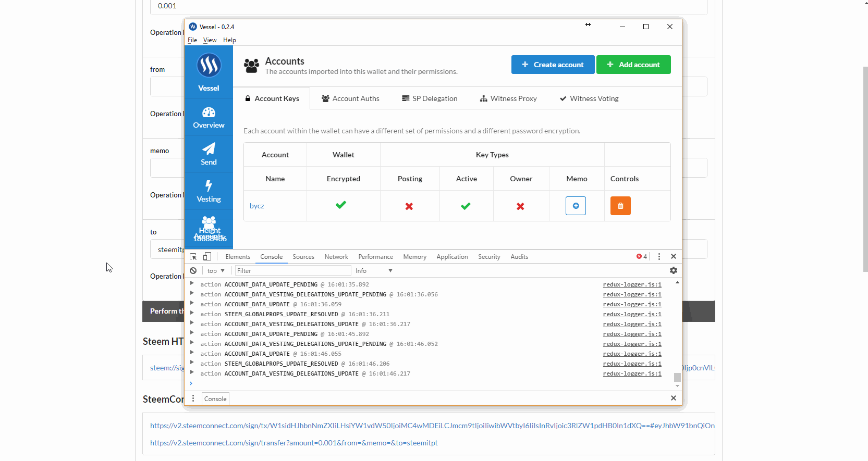Screen dimensions: 868x461
Task: Switch to the Account Auths tab
Action: [350, 98]
